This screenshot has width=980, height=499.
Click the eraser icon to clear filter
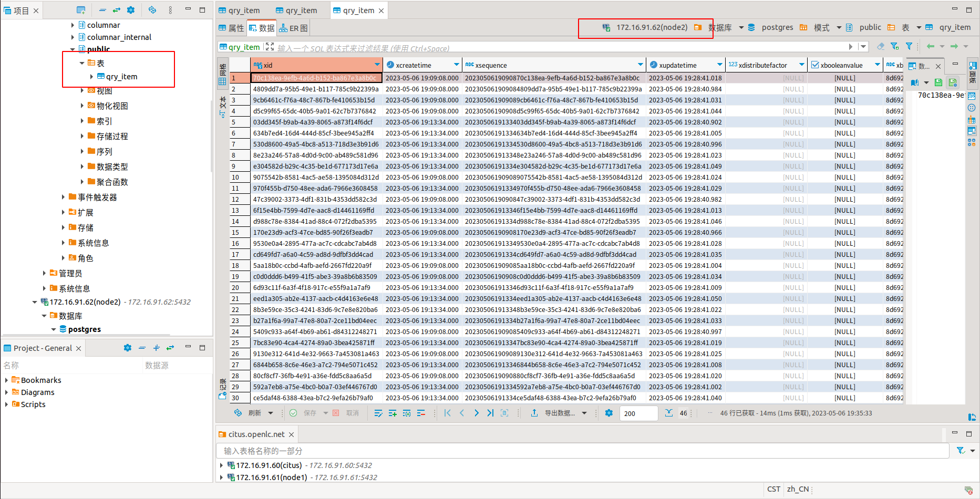(881, 46)
